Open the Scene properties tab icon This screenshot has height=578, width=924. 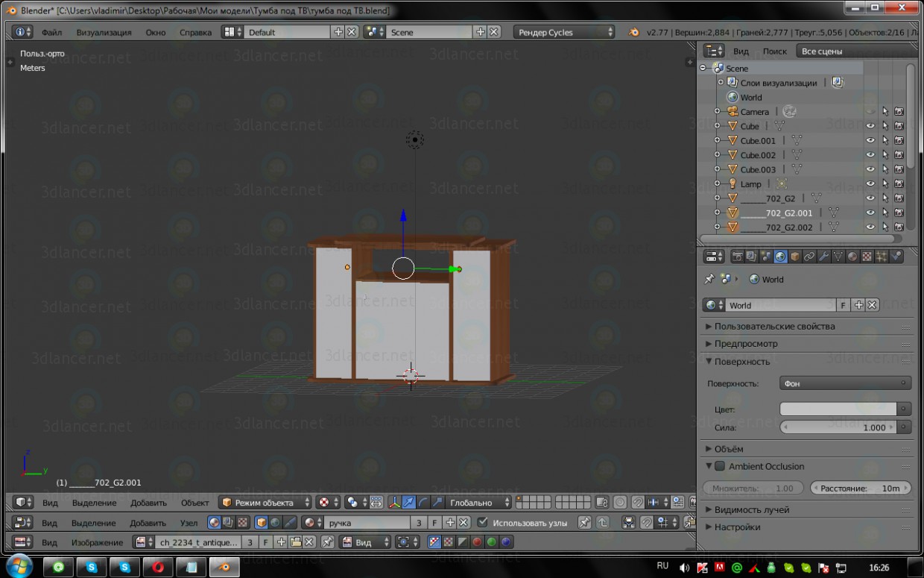766,257
